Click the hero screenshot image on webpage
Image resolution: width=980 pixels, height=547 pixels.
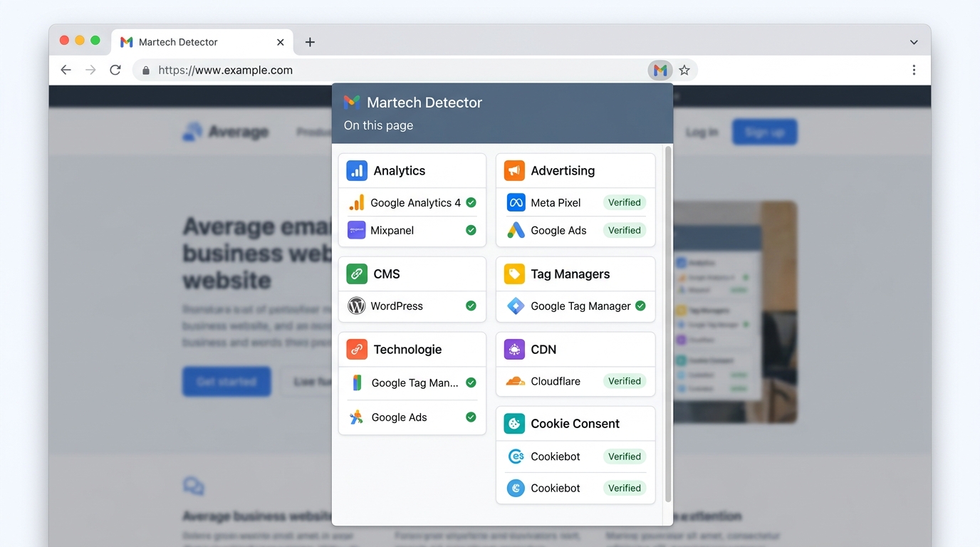click(x=735, y=312)
